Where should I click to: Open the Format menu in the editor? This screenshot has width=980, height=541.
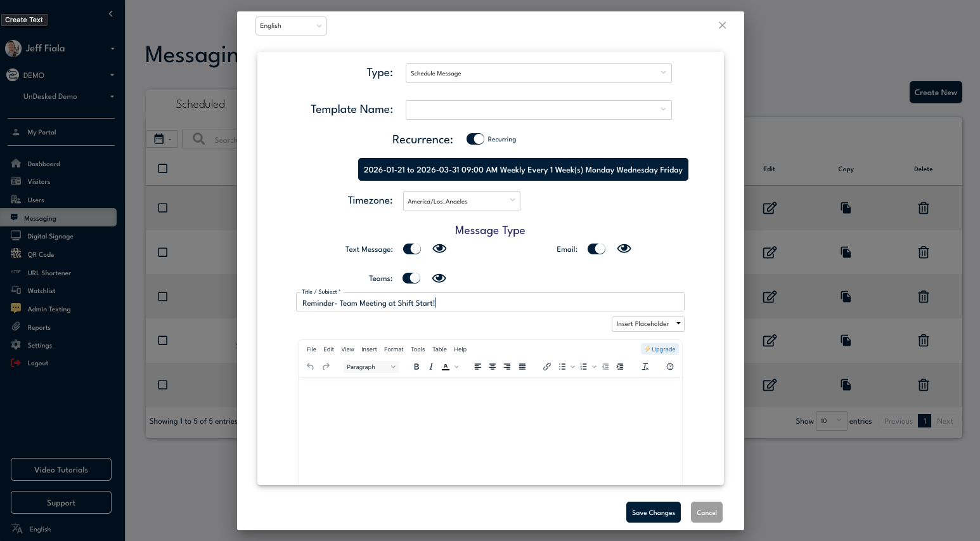[394, 349]
